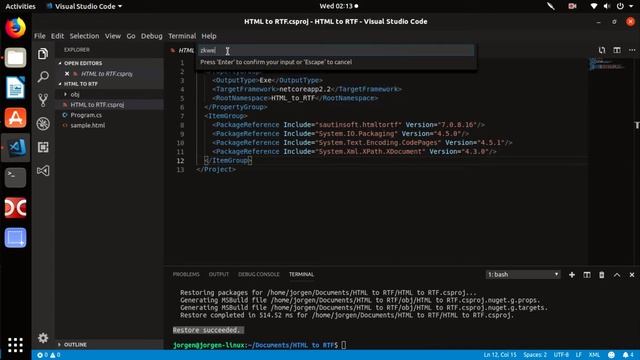Change file encoding UTF-8
640x360 pixels.
click(561, 355)
